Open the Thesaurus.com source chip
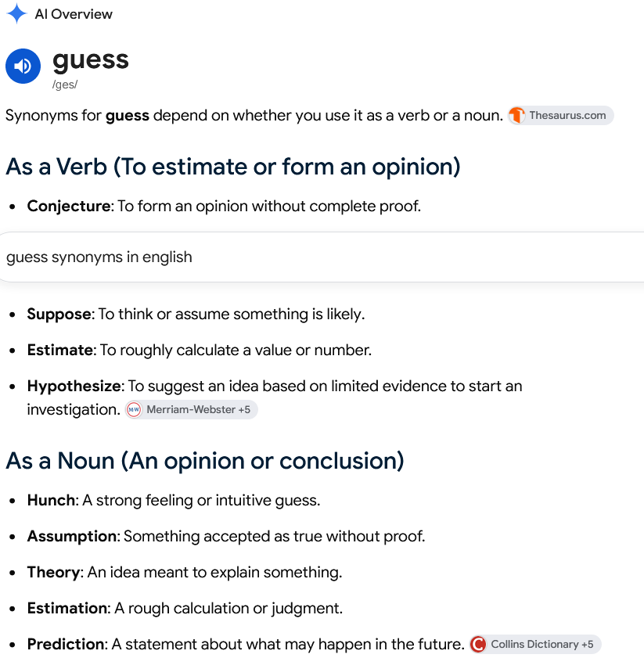The height and width of the screenshot is (658, 644). [x=561, y=115]
